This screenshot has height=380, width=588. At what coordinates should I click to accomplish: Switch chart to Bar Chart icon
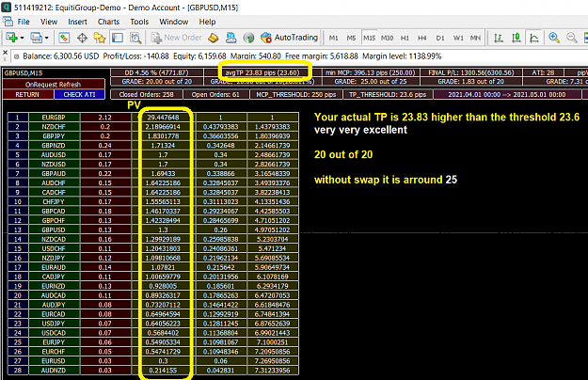pos(499,38)
